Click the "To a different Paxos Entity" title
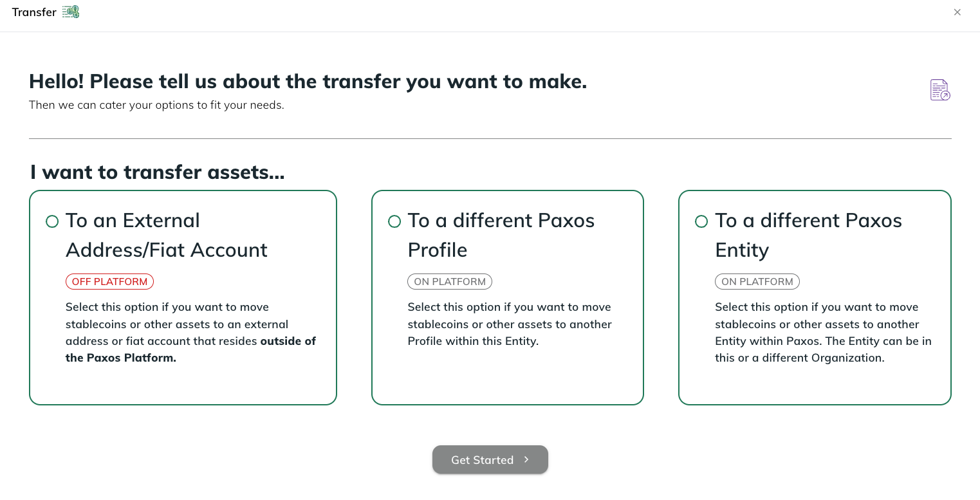This screenshot has height=500, width=980. coord(808,235)
